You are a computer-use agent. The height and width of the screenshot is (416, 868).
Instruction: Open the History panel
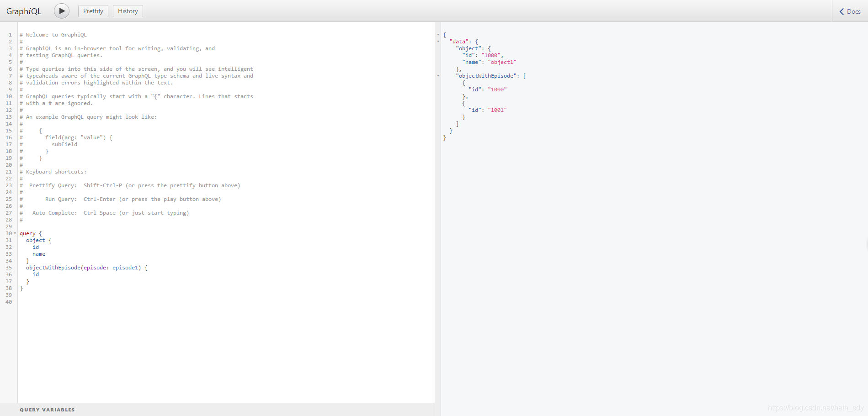coord(128,11)
